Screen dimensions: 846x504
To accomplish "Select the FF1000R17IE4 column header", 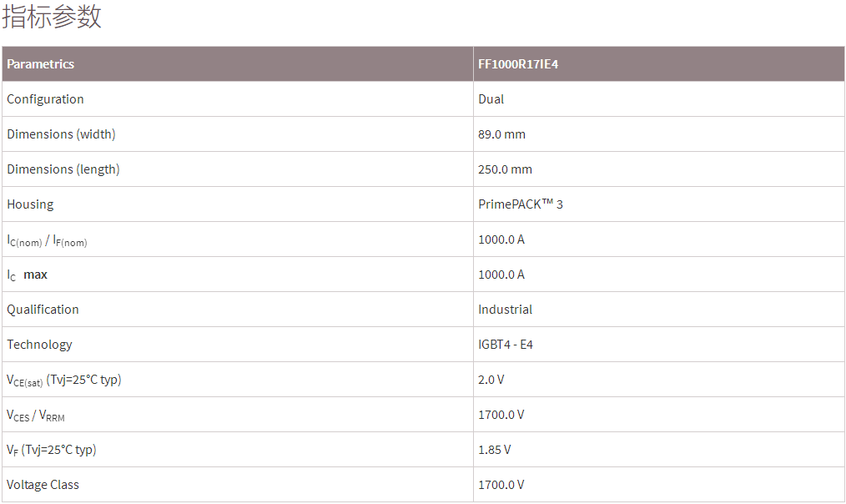I will click(517, 64).
